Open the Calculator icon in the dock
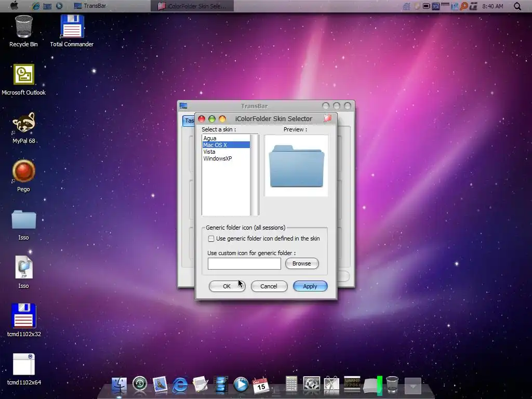Image resolution: width=532 pixels, height=399 pixels. (x=291, y=385)
